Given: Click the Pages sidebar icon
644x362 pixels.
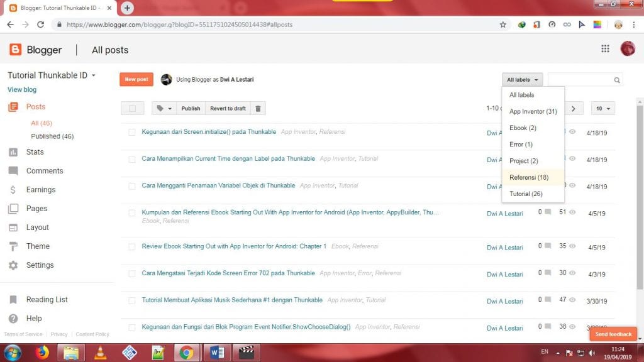Looking at the screenshot, I should coord(13,209).
